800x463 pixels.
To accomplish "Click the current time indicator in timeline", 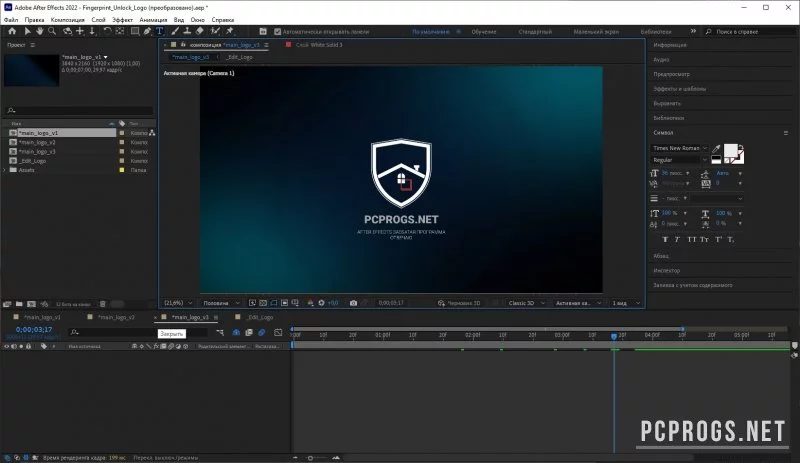I will [614, 336].
